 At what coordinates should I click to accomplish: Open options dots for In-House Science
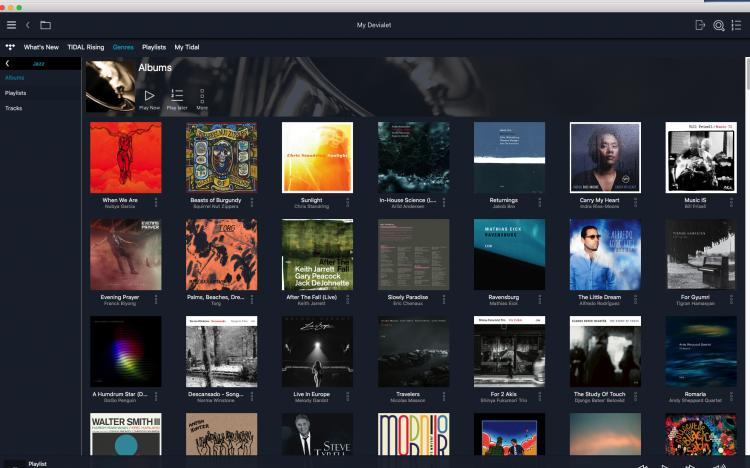point(444,202)
